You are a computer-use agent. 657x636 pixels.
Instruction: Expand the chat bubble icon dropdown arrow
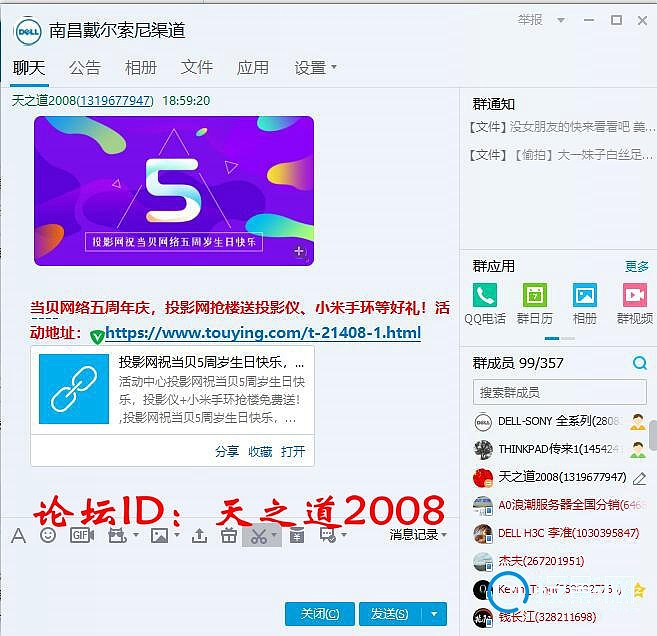[344, 535]
